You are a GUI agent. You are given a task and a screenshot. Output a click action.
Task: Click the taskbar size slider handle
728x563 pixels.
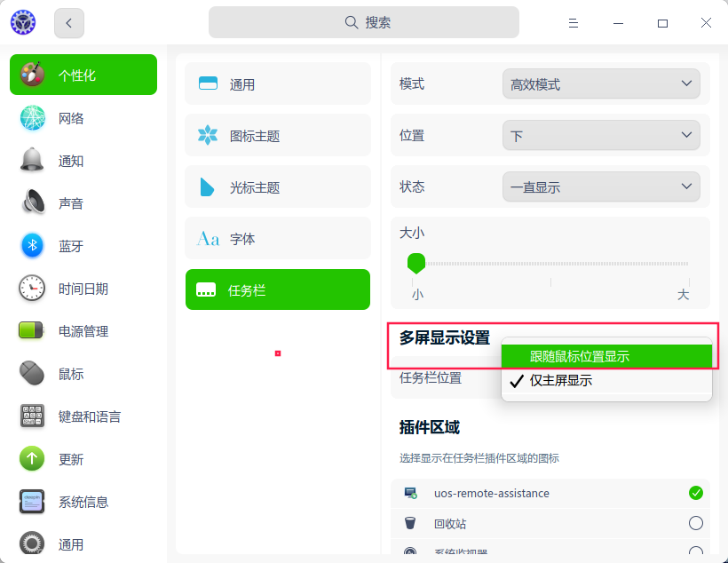point(416,264)
